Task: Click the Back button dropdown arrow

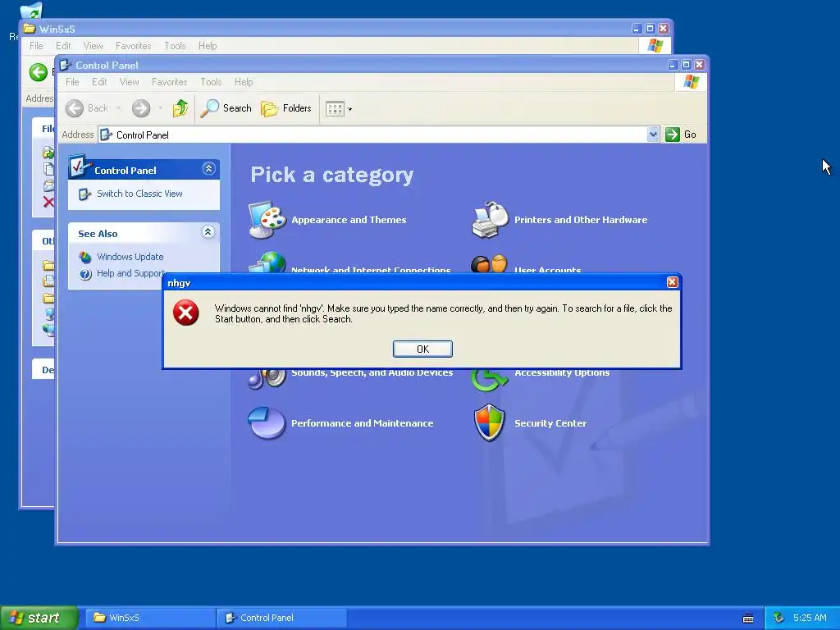Action: pos(119,109)
